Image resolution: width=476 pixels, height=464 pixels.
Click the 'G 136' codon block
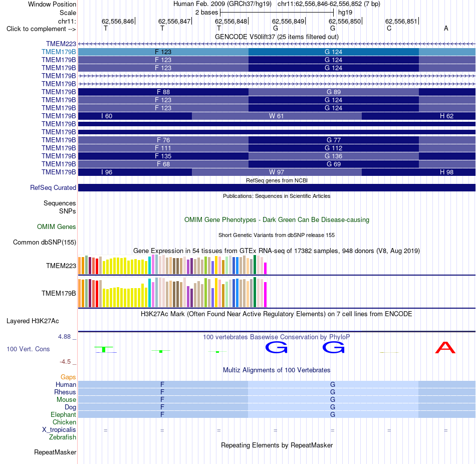pyautogui.click(x=334, y=156)
